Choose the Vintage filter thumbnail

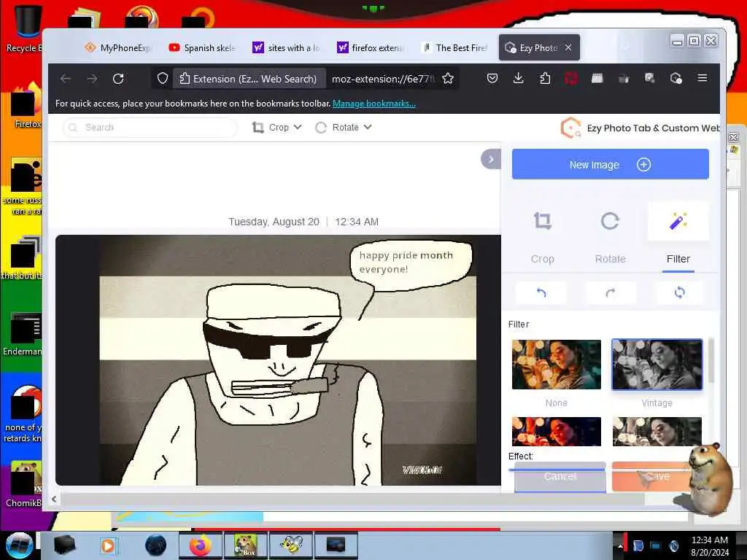click(657, 365)
